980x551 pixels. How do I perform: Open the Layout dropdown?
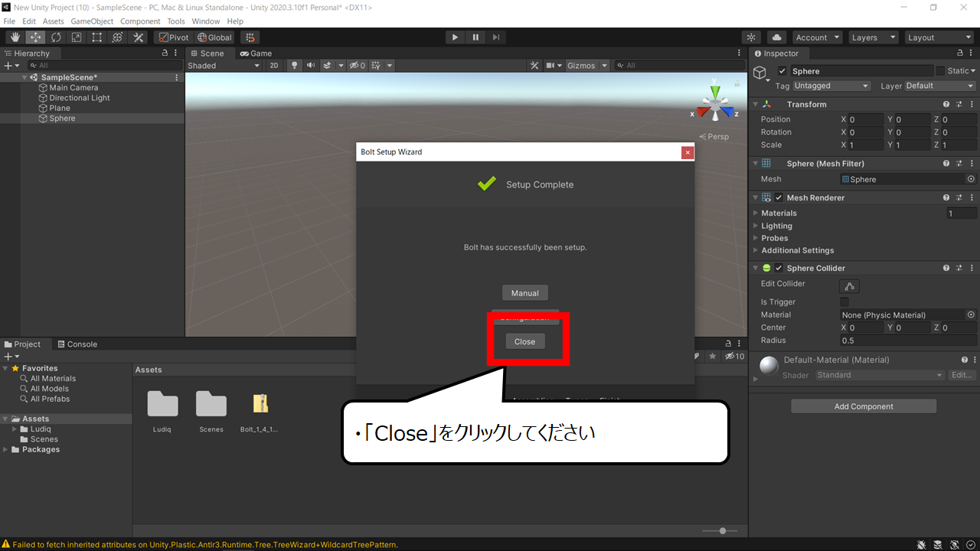click(939, 37)
